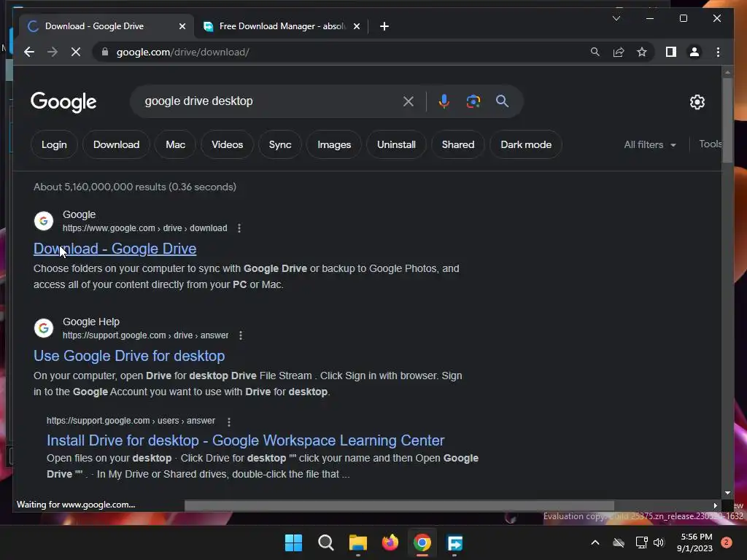Screen dimensions: 747x560
Task: Switch to Free Download Manager tab
Action: 282,26
